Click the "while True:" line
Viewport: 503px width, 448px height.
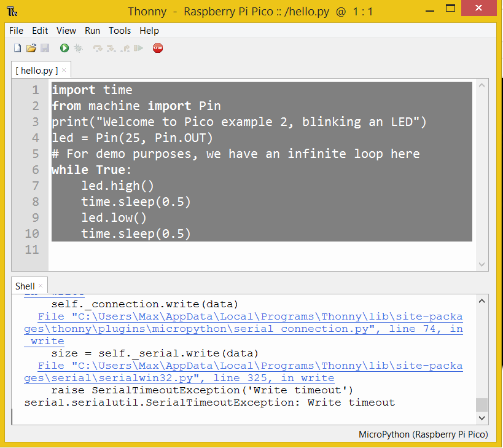92,170
